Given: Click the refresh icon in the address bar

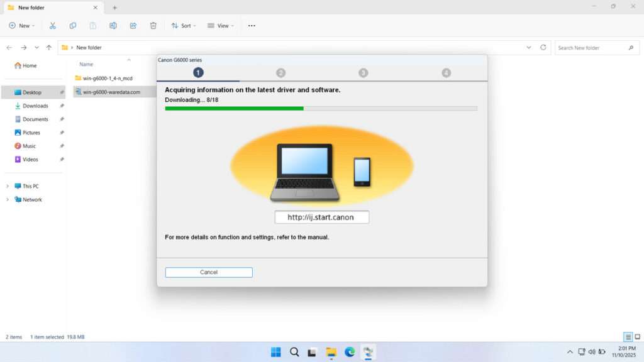Looking at the screenshot, I should pos(542,47).
